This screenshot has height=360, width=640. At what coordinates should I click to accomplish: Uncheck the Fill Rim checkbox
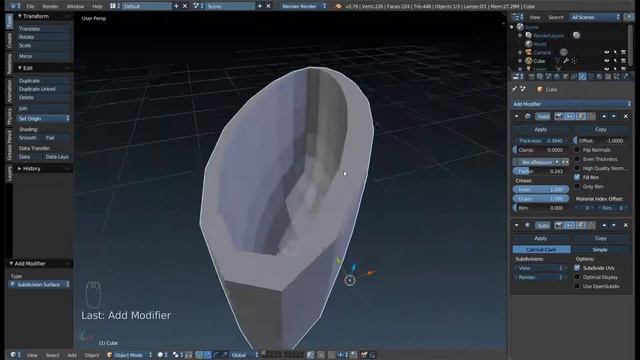pyautogui.click(x=577, y=177)
